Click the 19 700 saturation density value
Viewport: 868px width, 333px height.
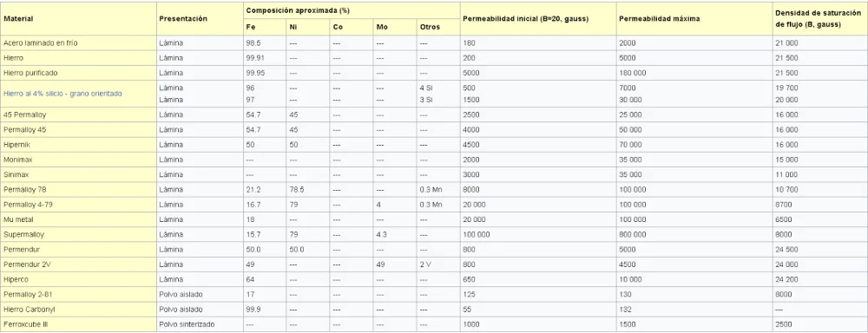[786, 88]
